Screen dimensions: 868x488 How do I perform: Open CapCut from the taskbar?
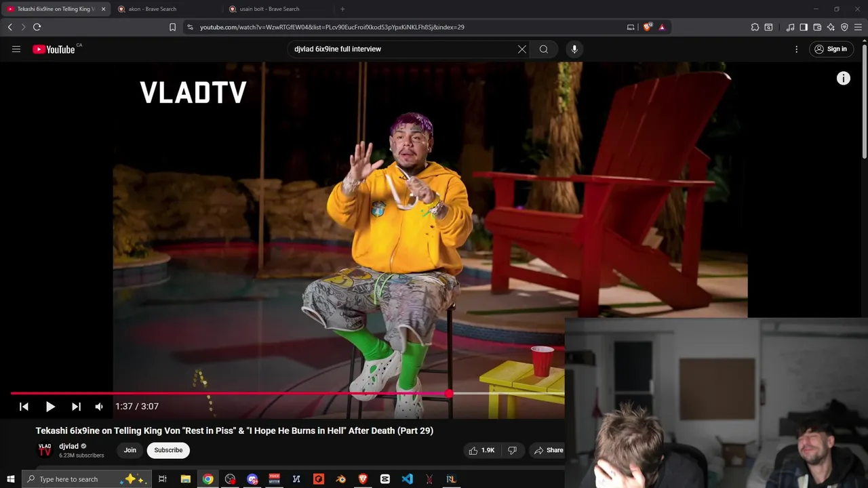click(x=384, y=479)
